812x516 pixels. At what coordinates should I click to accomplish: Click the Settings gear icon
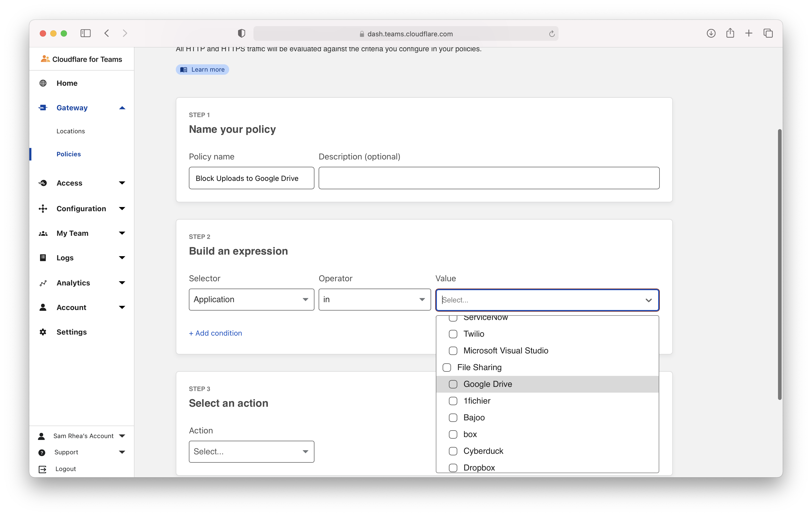point(43,332)
